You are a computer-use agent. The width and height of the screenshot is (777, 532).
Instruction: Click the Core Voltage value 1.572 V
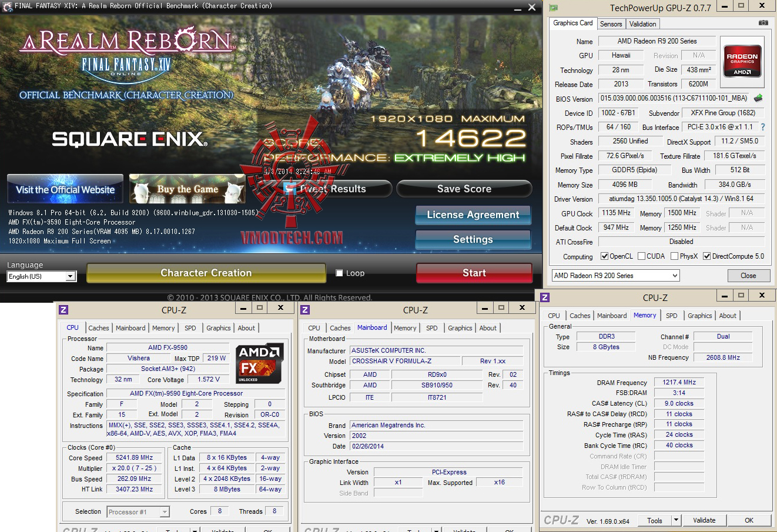click(209, 379)
